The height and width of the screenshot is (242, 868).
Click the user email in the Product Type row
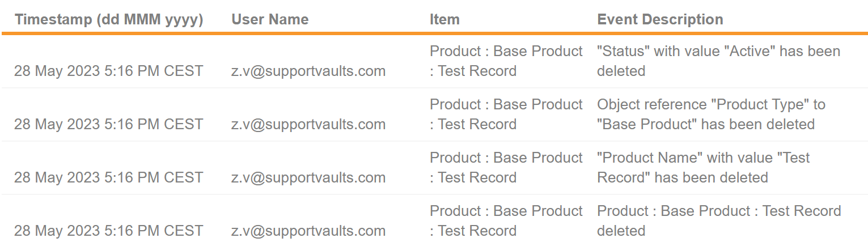click(x=308, y=125)
